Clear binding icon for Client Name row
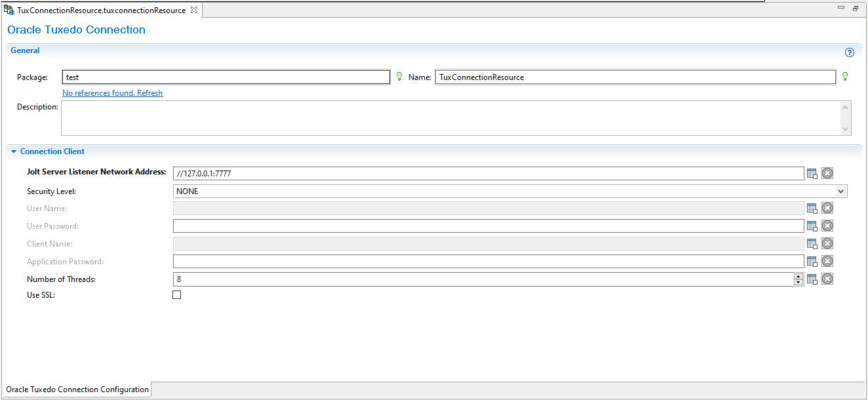Viewport: 868px width, 400px height. pyautogui.click(x=827, y=244)
